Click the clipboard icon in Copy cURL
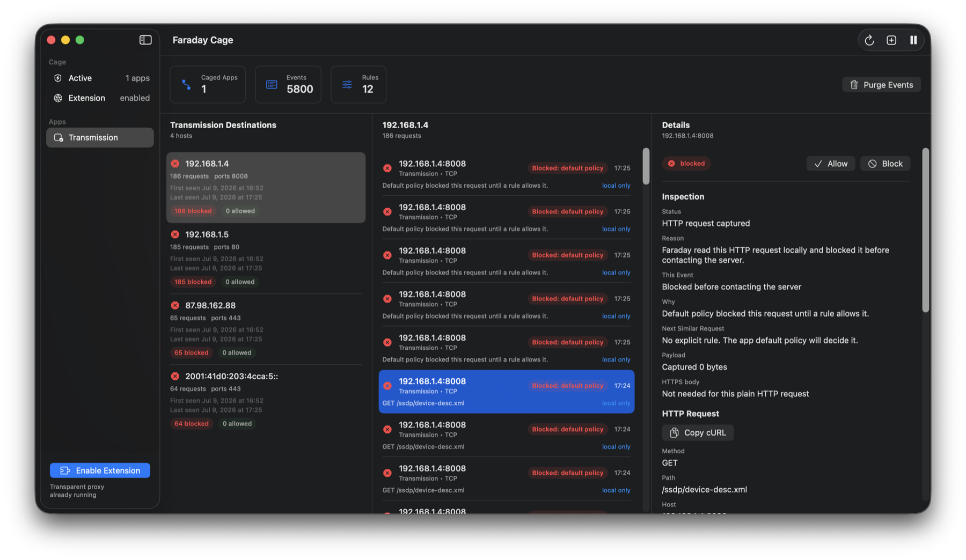This screenshot has height=560, width=966. 675,432
